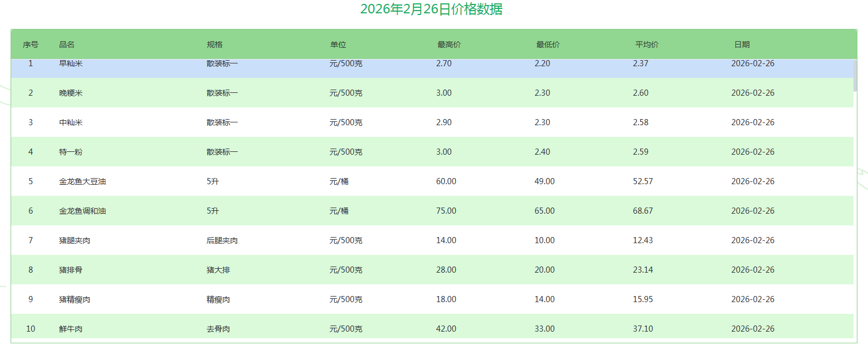Click the table's vertical scrollbar thumb

855,75
